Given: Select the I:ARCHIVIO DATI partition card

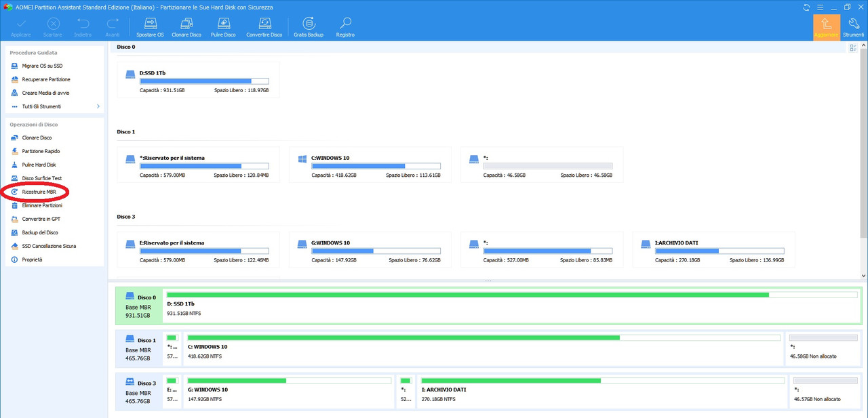Looking at the screenshot, I should click(x=713, y=250).
